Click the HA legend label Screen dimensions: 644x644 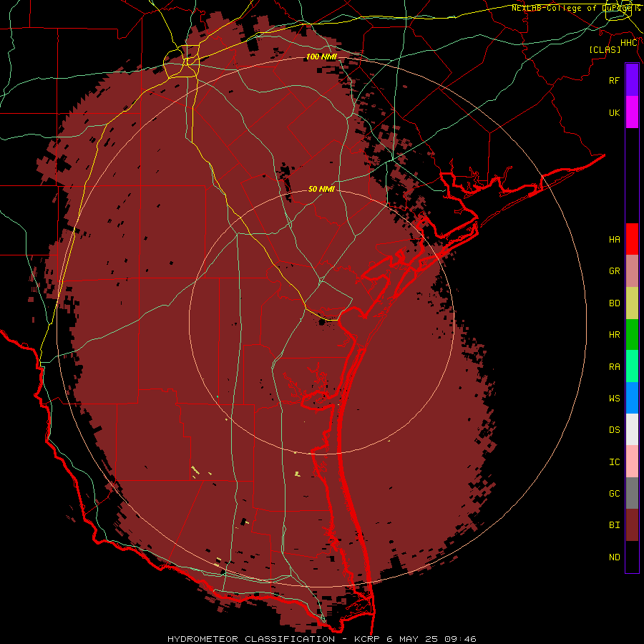click(x=614, y=240)
